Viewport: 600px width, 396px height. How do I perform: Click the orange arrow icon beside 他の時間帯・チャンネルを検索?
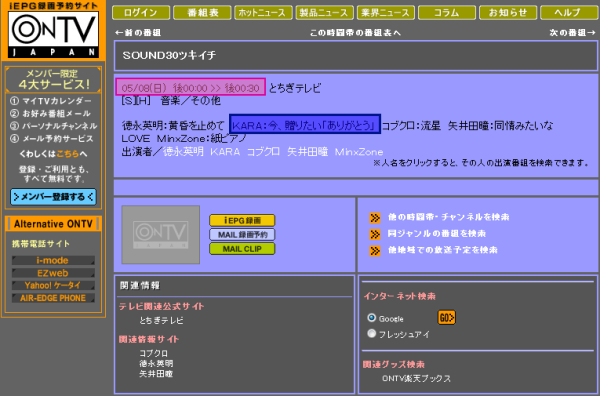pyautogui.click(x=375, y=218)
